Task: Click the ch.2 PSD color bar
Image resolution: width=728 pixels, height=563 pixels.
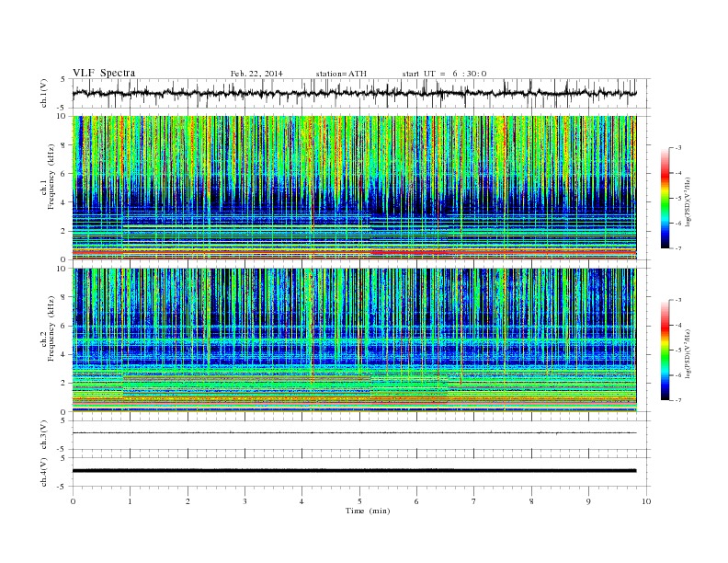Action: pos(665,350)
